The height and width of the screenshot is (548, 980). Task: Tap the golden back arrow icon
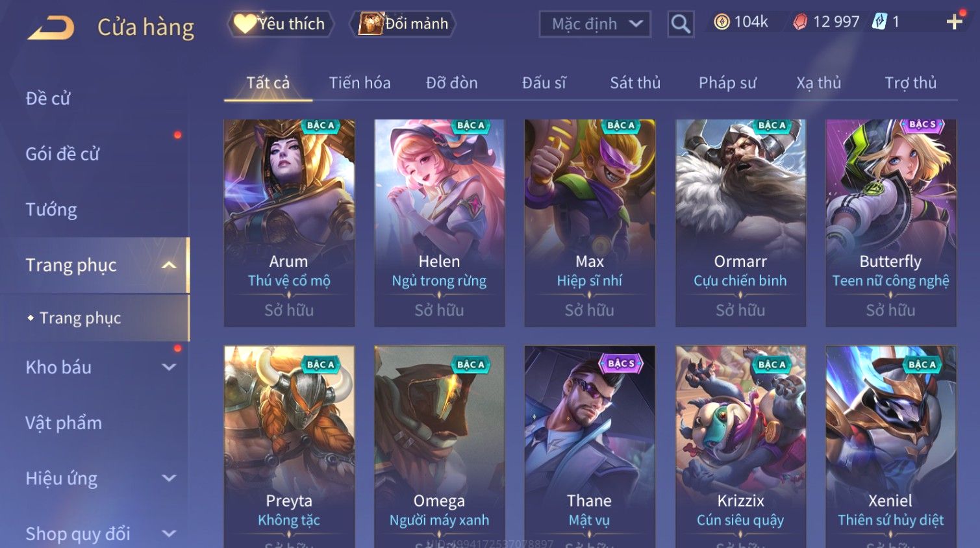[51, 28]
